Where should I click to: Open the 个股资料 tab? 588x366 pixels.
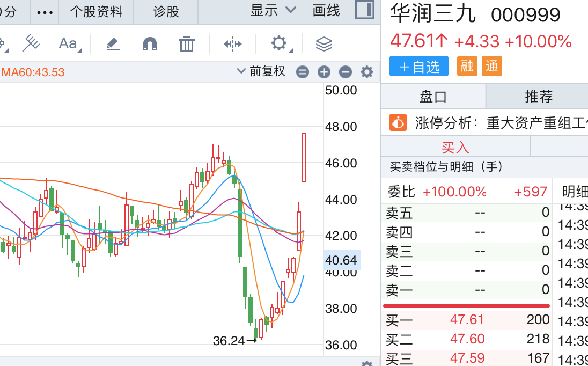pyautogui.click(x=96, y=12)
